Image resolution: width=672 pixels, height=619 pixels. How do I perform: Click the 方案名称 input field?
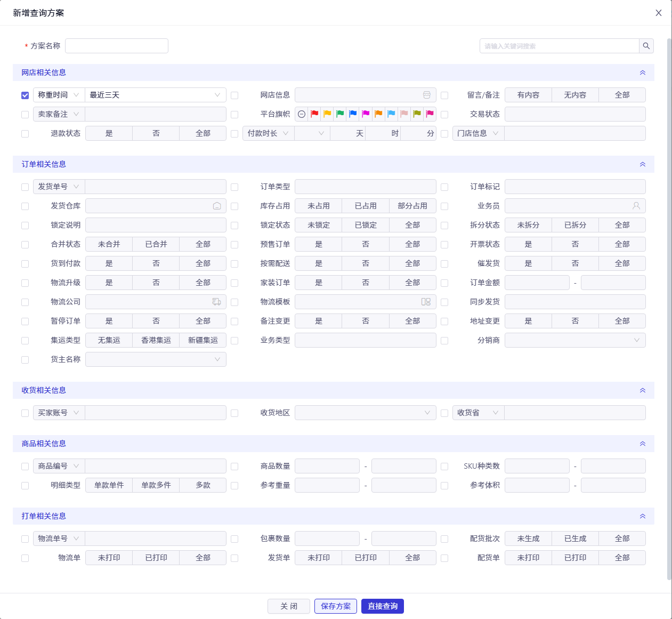tap(117, 46)
